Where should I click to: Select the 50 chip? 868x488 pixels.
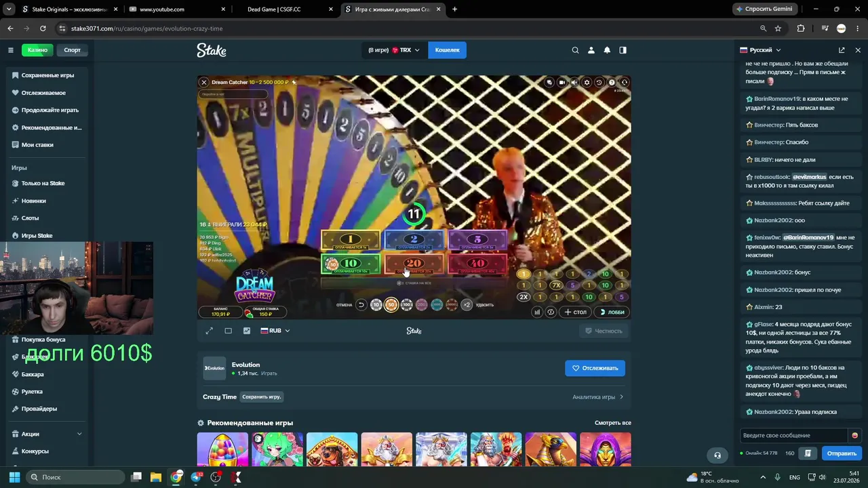click(391, 305)
